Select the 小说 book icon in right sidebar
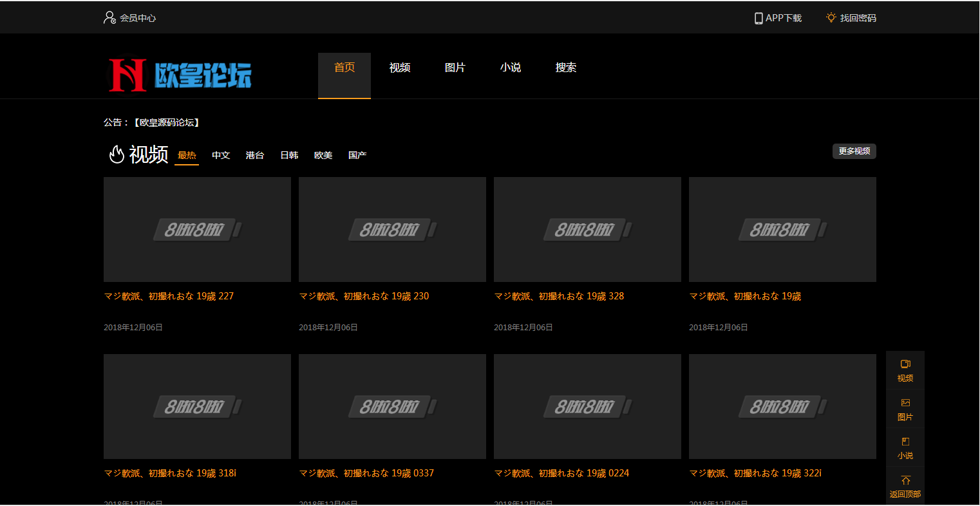The image size is (980, 506). [905, 442]
